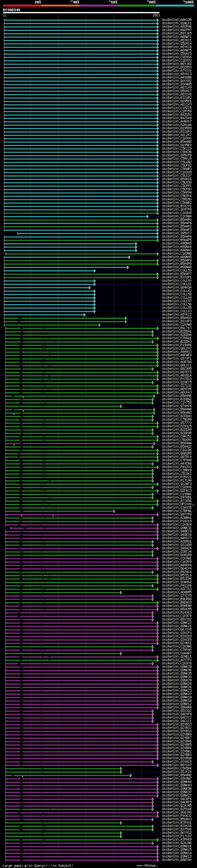Select label UniRef100_C1MZI5

coord(176,108)
